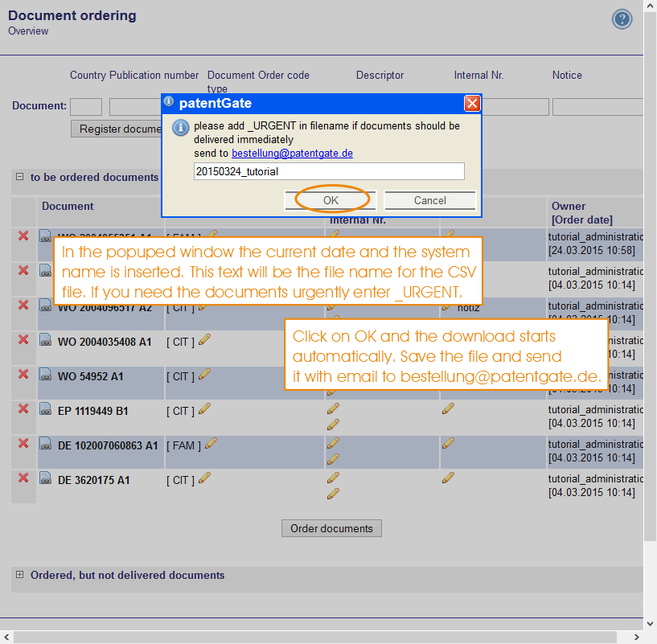This screenshot has width=657, height=644.
Task: Click the Country input field
Action: [x=86, y=107]
